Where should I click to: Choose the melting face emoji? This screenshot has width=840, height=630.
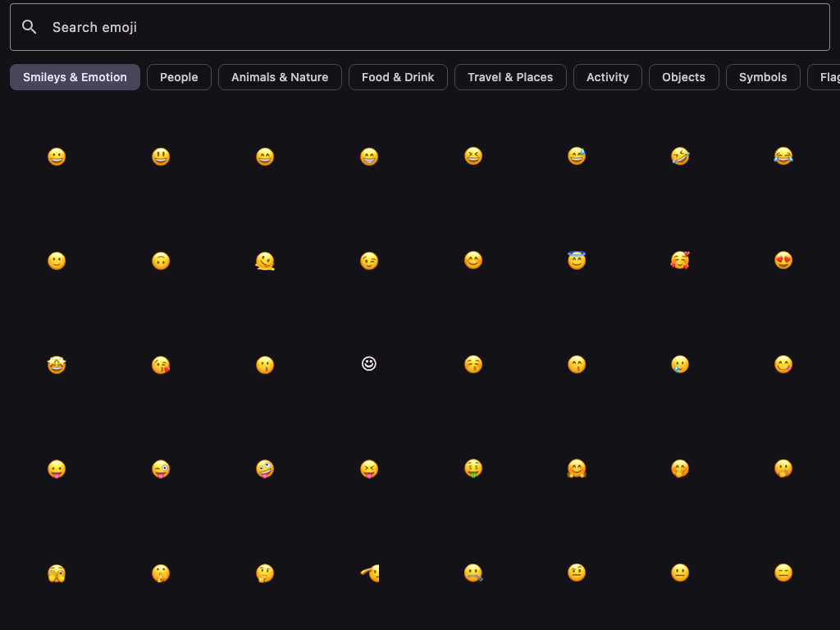coord(265,260)
